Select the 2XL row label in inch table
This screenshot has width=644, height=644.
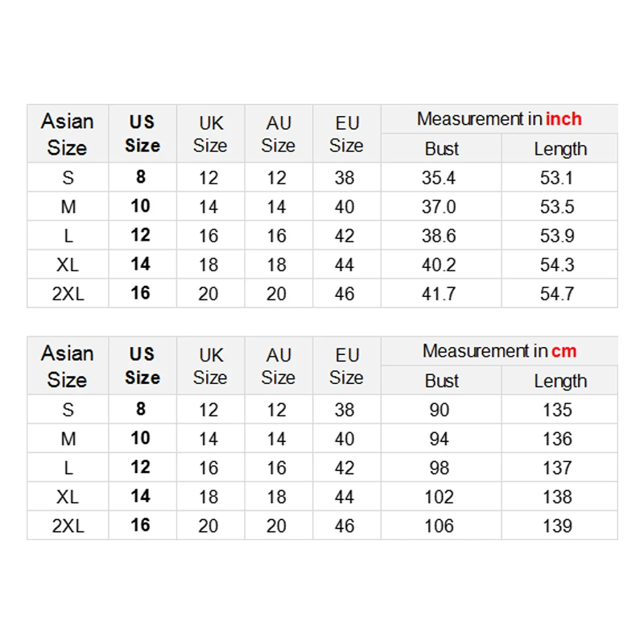[68, 294]
